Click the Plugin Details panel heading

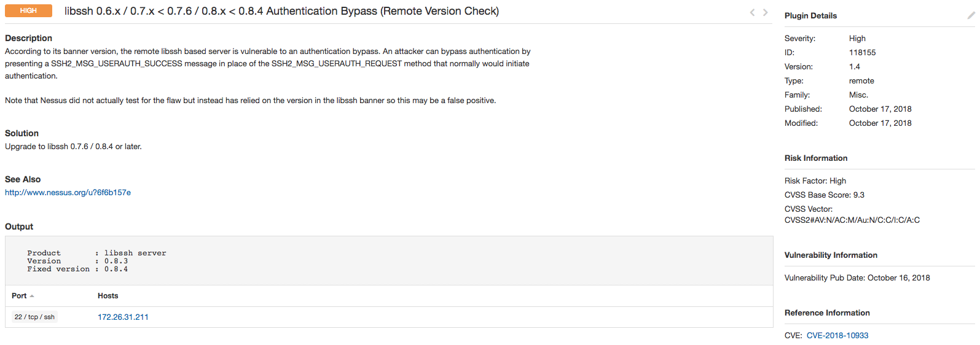tap(810, 16)
